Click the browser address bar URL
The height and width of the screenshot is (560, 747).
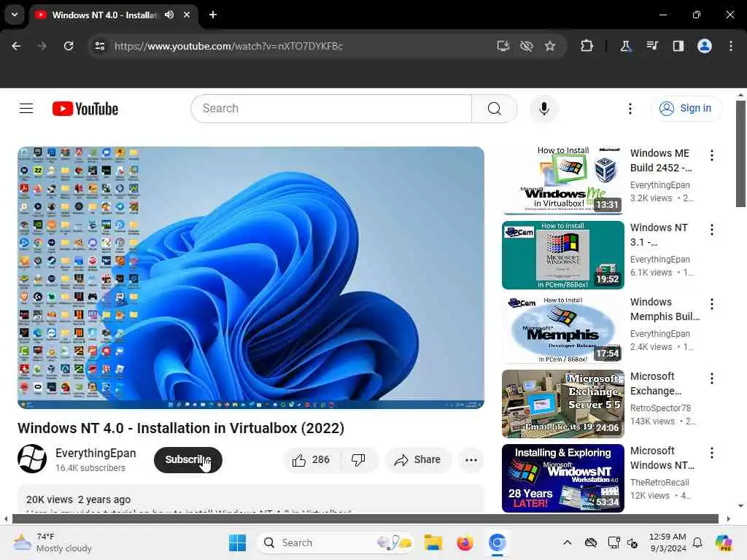tap(228, 46)
